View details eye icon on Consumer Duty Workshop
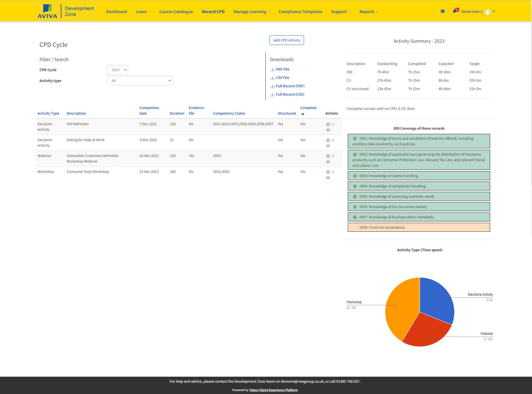 pyautogui.click(x=328, y=177)
